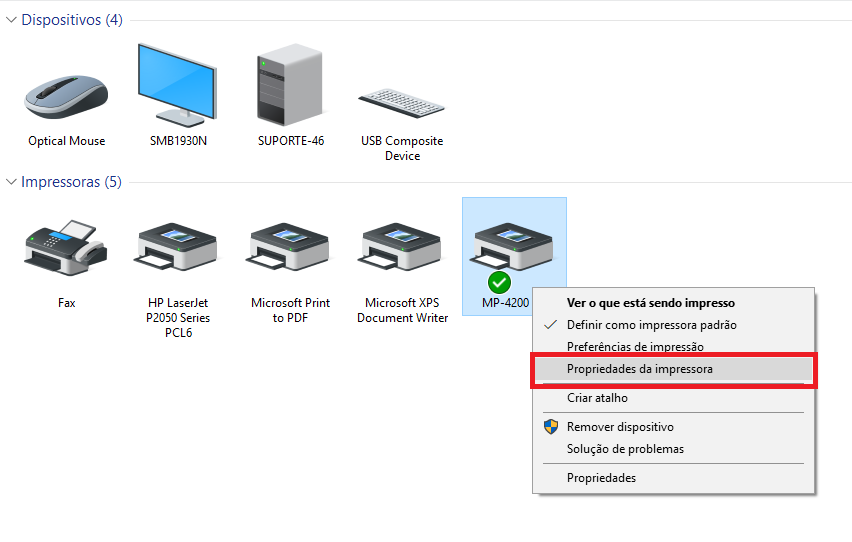This screenshot has height=542, width=852.
Task: Click the USB Composite Device label
Action: pos(402,148)
